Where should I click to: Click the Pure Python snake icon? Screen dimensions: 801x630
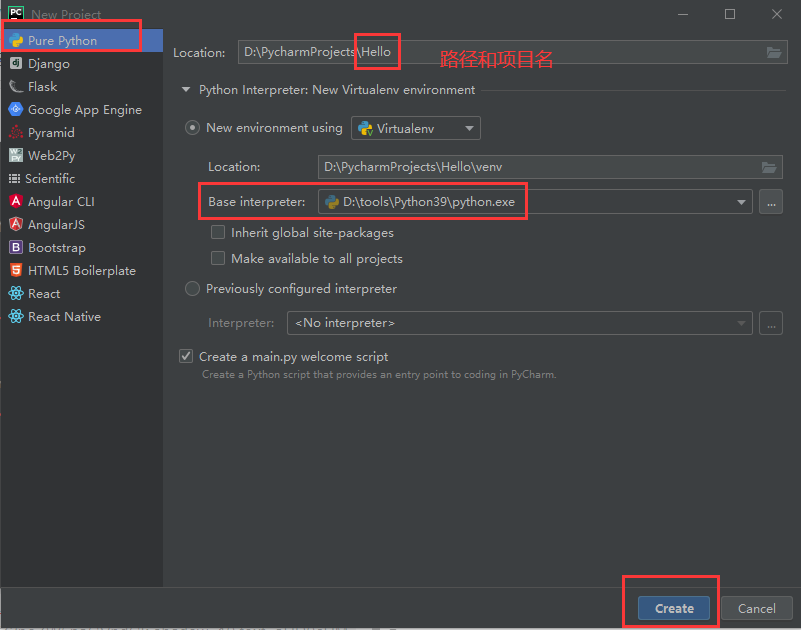16,40
